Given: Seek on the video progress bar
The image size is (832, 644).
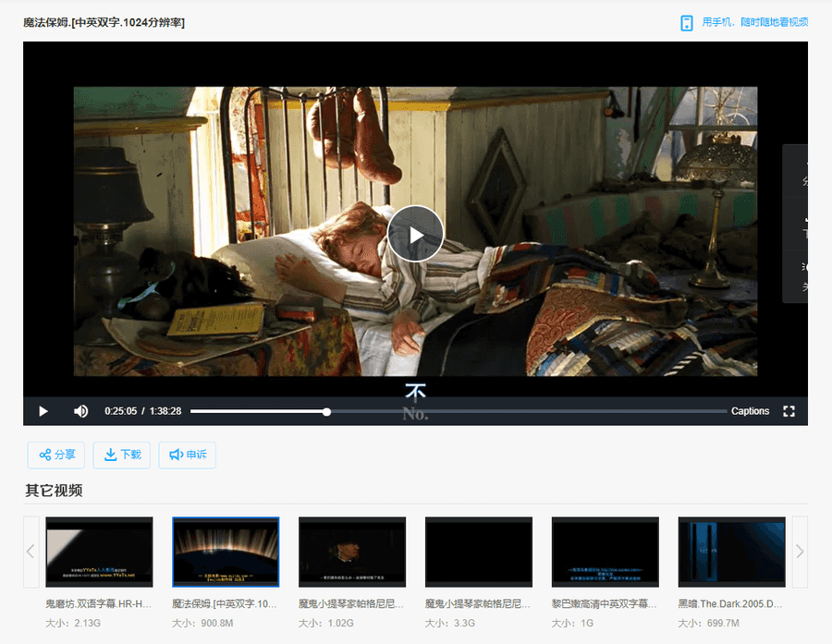Looking at the screenshot, I should tap(459, 411).
